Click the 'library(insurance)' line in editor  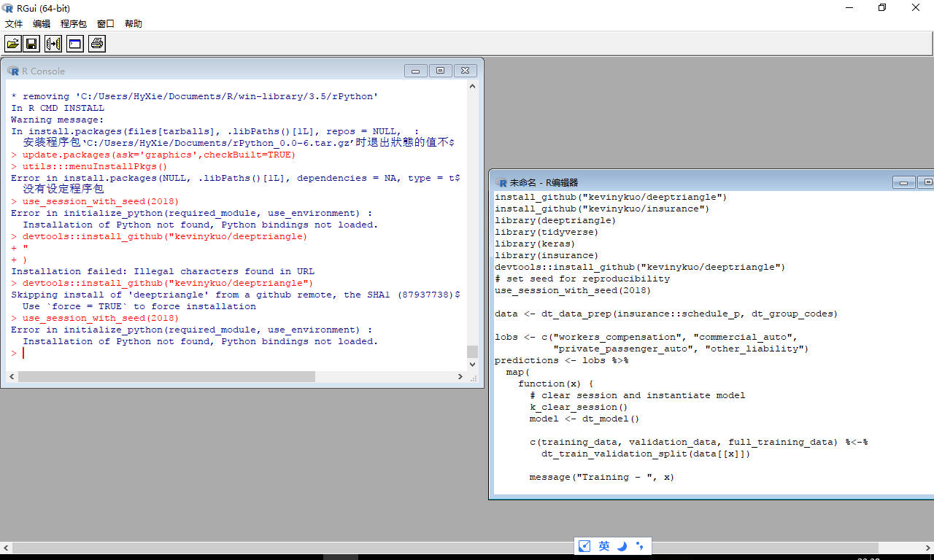tap(547, 255)
